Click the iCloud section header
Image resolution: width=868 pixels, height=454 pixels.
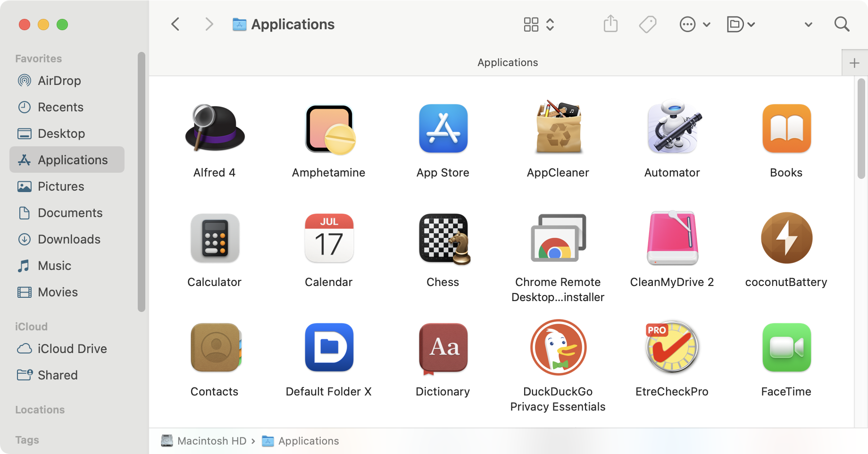point(31,327)
